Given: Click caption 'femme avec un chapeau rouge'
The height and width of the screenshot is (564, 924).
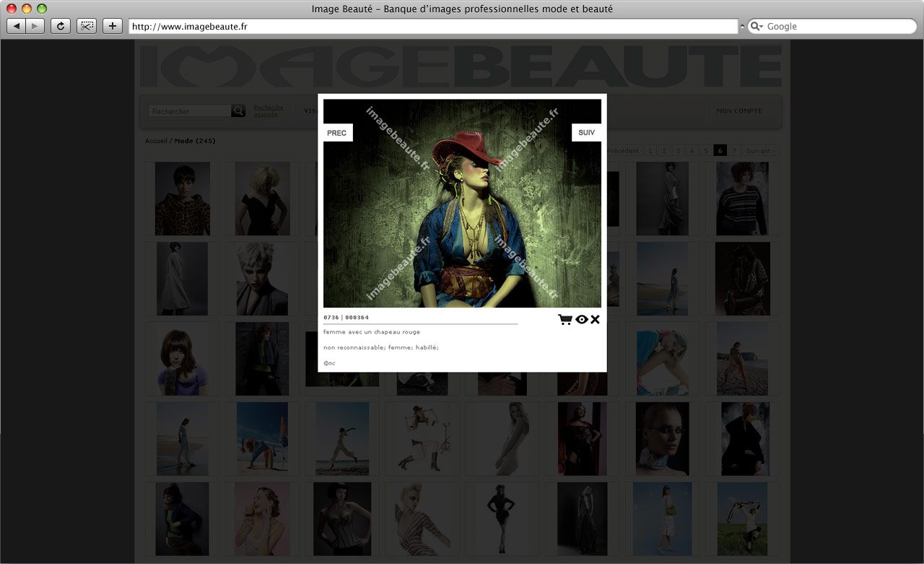Looking at the screenshot, I should [372, 332].
